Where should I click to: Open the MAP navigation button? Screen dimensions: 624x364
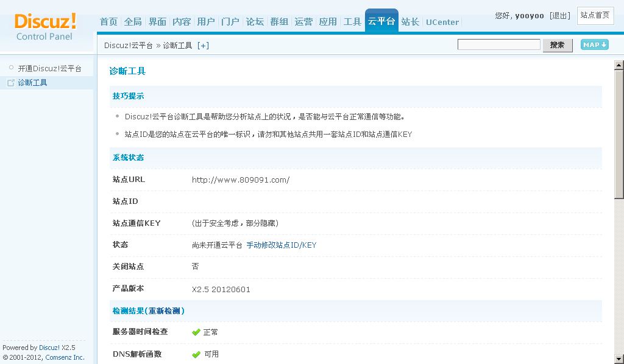pos(595,44)
